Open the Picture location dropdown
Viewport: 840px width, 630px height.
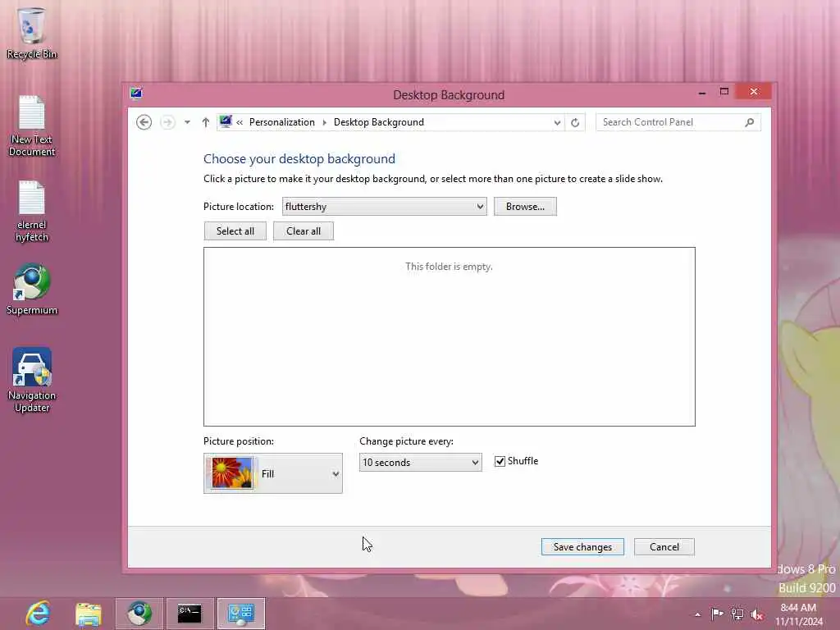384,206
